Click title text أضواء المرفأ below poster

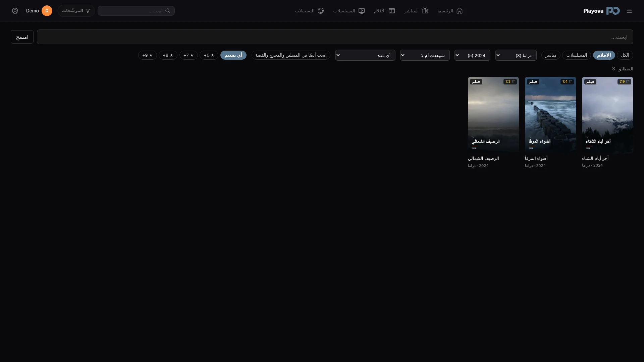(536, 158)
